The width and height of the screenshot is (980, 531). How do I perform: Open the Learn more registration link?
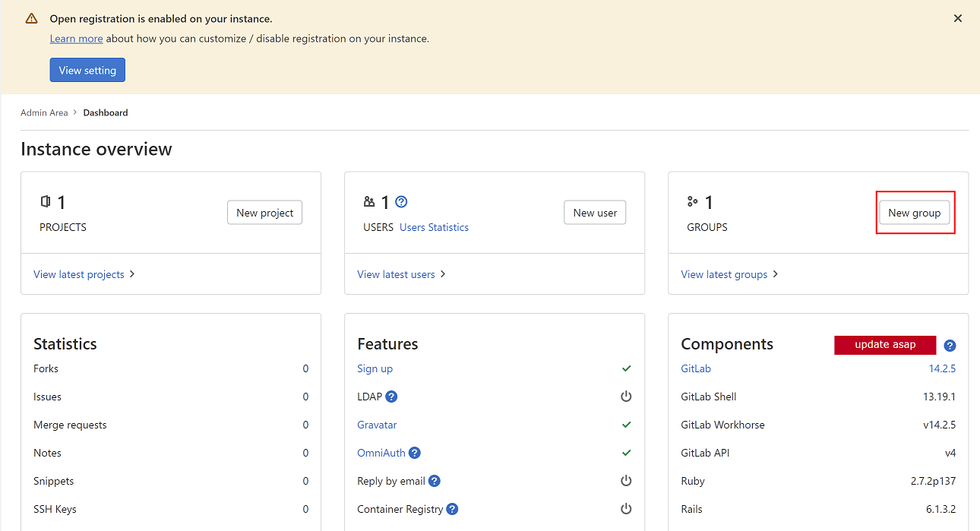tap(76, 39)
